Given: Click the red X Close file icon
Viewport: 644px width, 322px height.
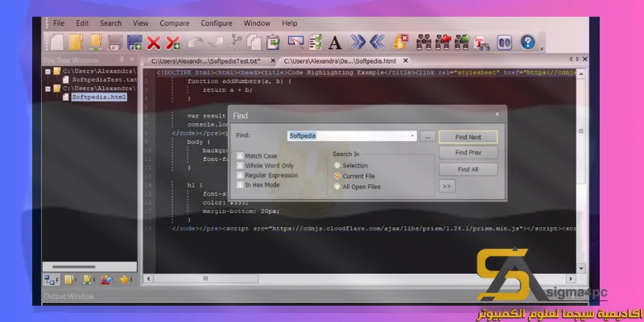Looking at the screenshot, I should click(154, 43).
